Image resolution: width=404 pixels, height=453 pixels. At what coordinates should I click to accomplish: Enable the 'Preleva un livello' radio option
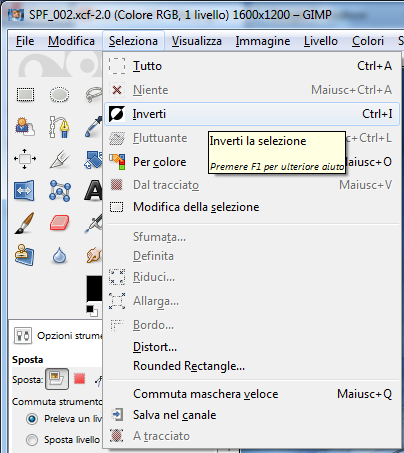point(32,419)
